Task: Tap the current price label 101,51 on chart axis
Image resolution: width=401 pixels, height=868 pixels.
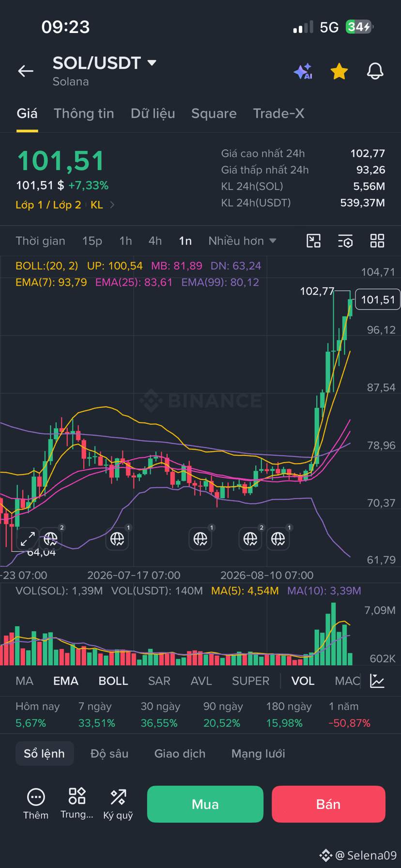Action: [378, 300]
